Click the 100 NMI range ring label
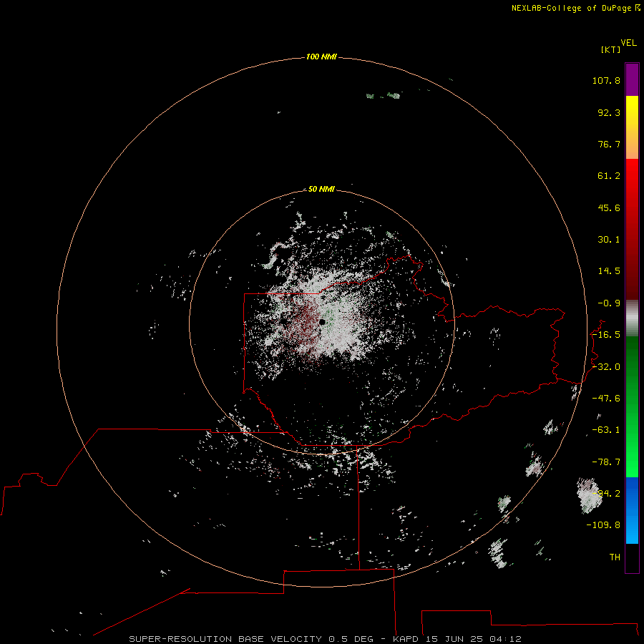644x644 pixels. tap(321, 57)
